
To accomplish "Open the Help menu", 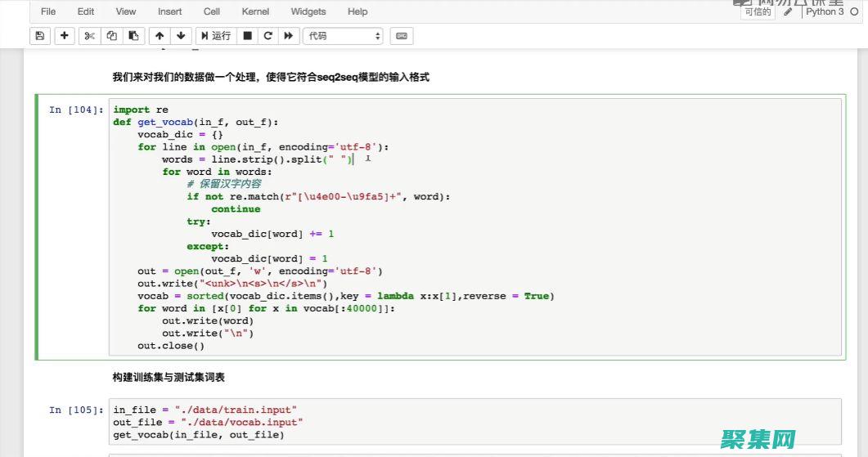I will click(x=358, y=11).
